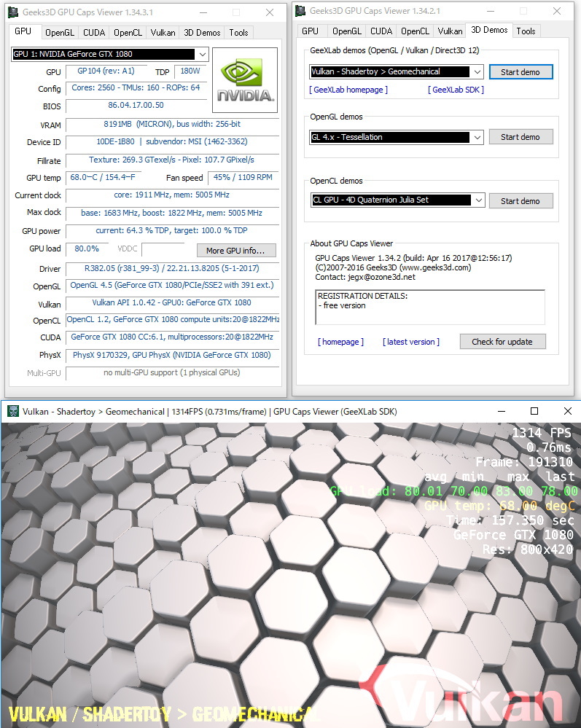Open the homepage link in About section
The width and height of the screenshot is (581, 728).
pyautogui.click(x=340, y=343)
